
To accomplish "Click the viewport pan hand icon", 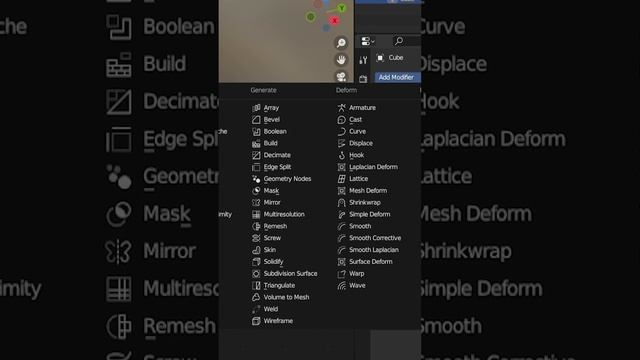I will click(341, 60).
